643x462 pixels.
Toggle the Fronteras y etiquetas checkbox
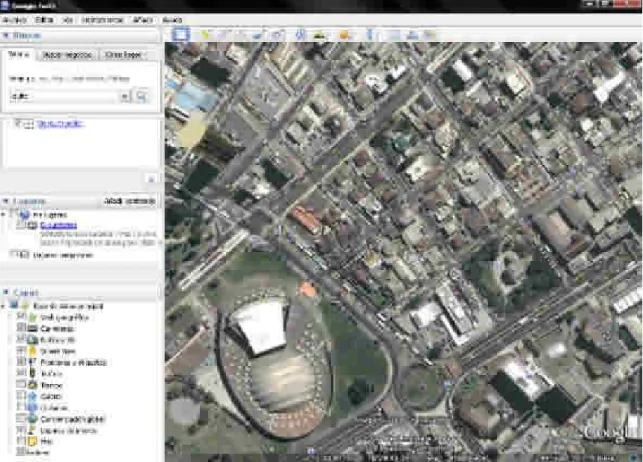point(21,362)
